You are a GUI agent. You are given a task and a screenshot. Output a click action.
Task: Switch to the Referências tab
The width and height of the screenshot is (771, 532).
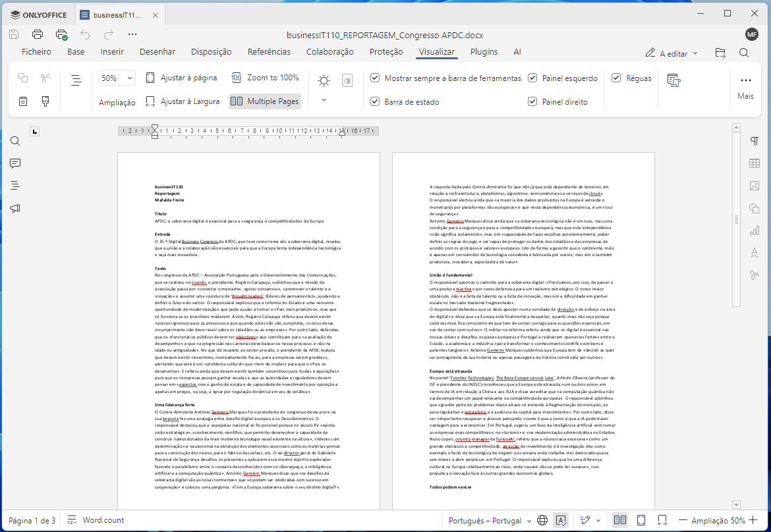269,51
